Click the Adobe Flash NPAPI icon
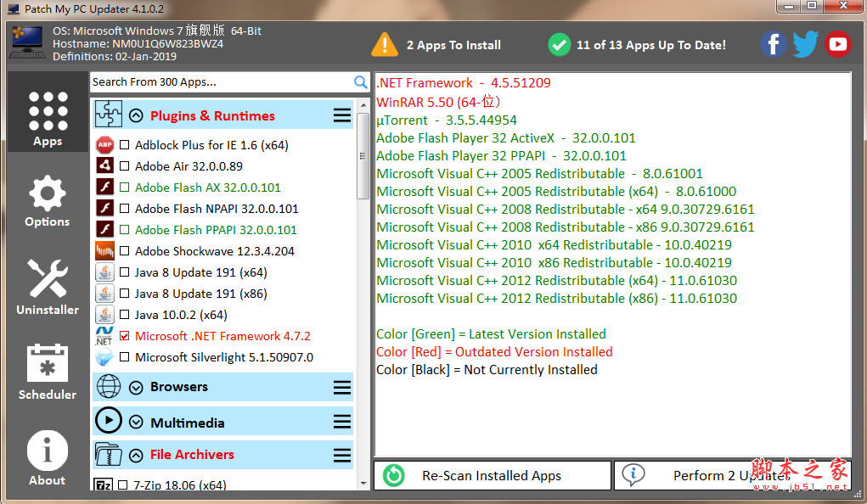The height and width of the screenshot is (504, 867). point(104,209)
